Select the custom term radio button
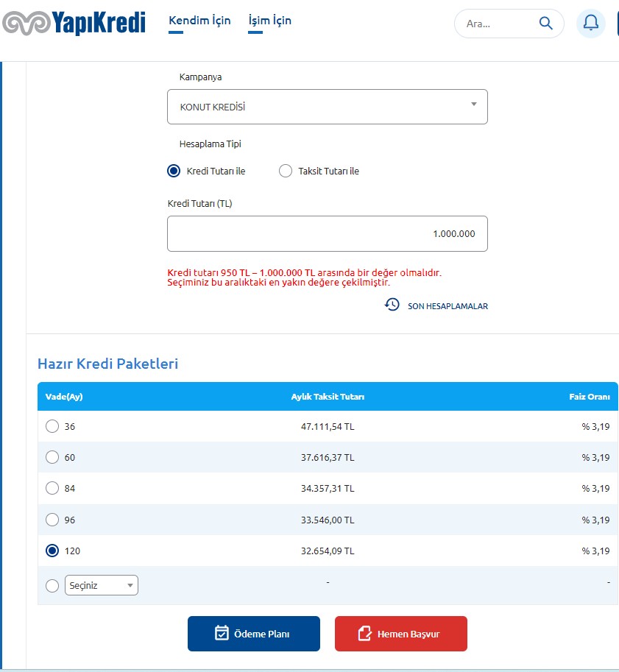The image size is (619, 672). click(x=52, y=586)
